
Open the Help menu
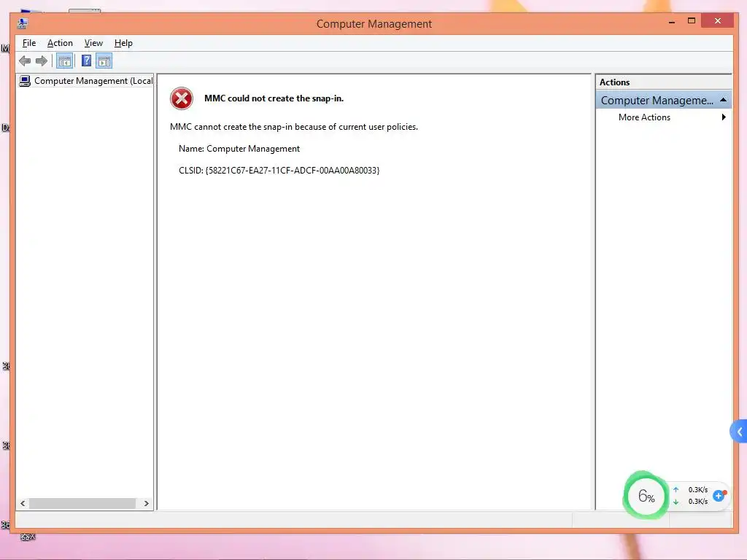(123, 43)
